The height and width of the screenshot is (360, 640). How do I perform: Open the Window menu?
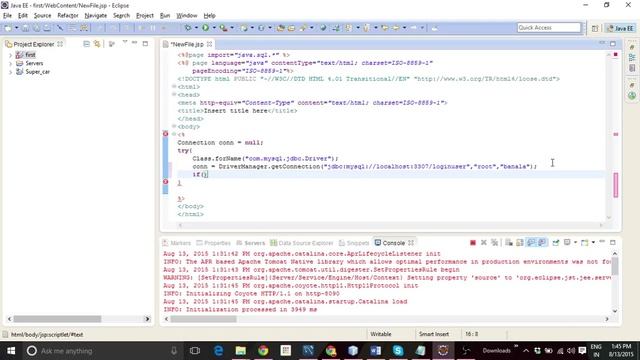(187, 16)
